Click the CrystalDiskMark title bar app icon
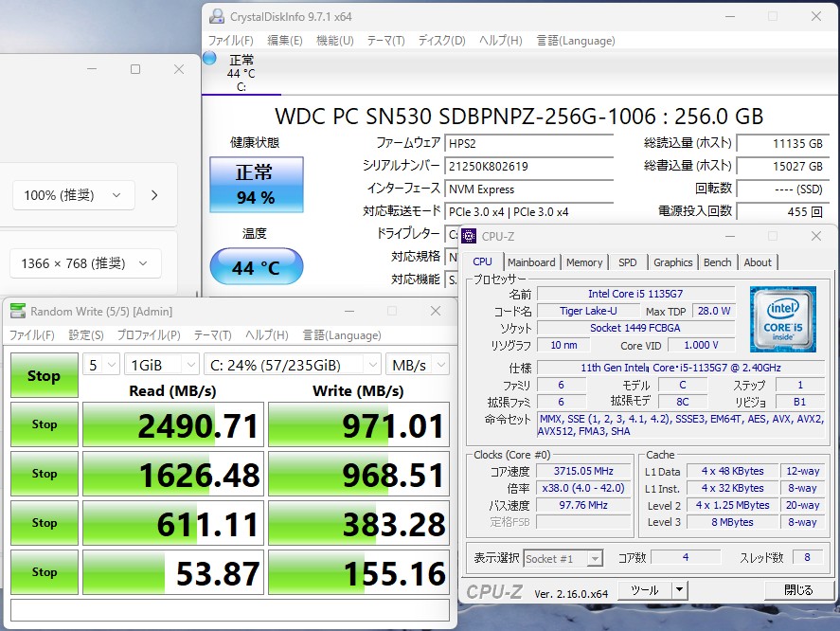 [x=18, y=312]
